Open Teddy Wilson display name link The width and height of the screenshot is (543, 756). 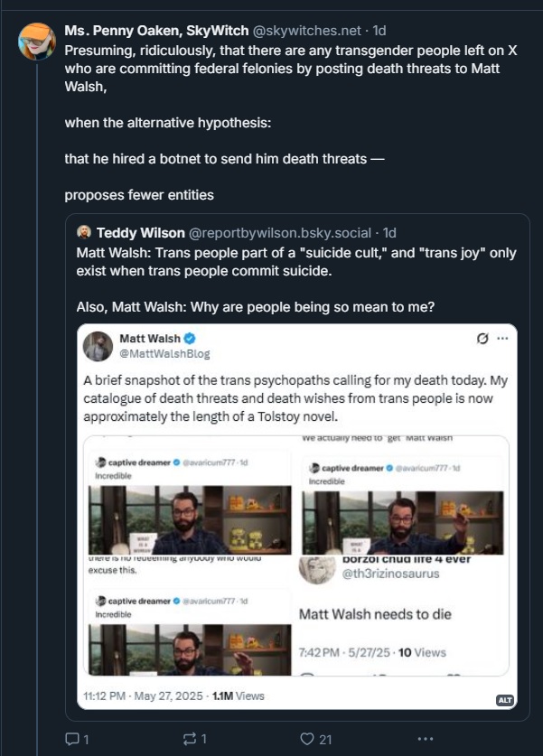coord(140,233)
